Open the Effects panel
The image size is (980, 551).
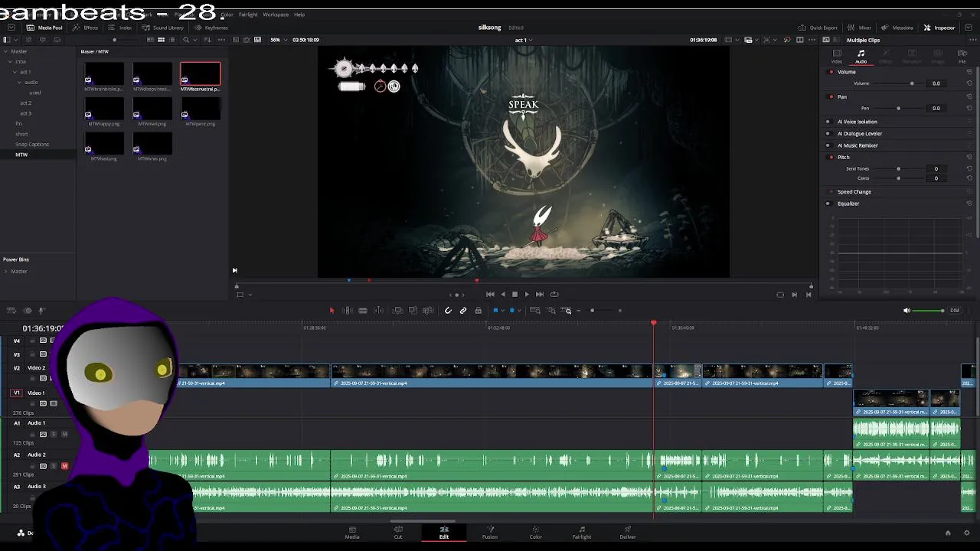[x=86, y=28]
